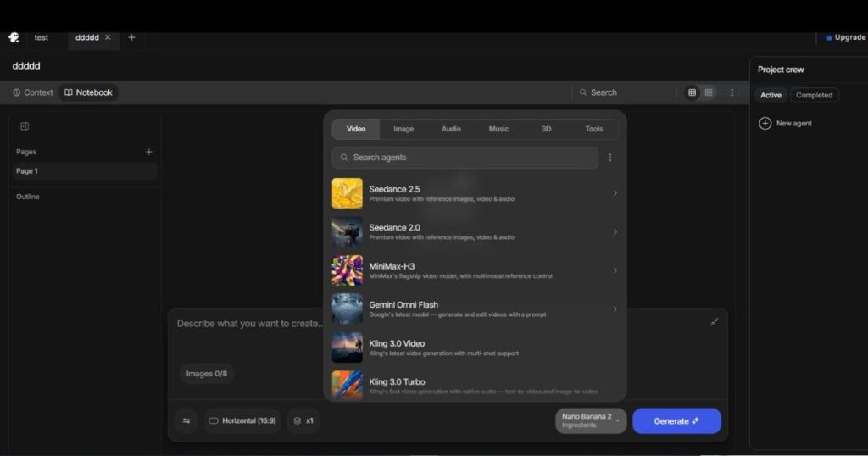The image size is (868, 456).
Task: Switch to the Notebook view
Action: [88, 92]
